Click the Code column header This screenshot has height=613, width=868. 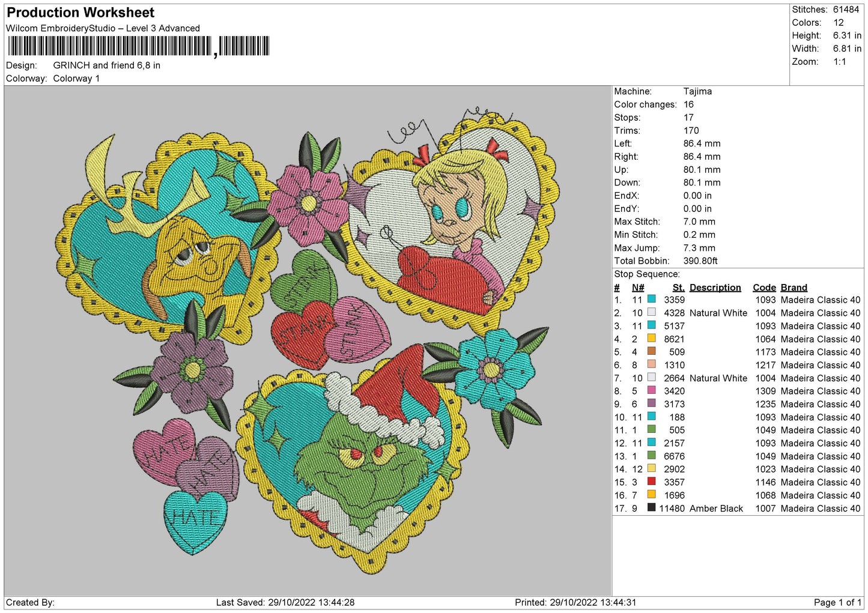(x=764, y=288)
